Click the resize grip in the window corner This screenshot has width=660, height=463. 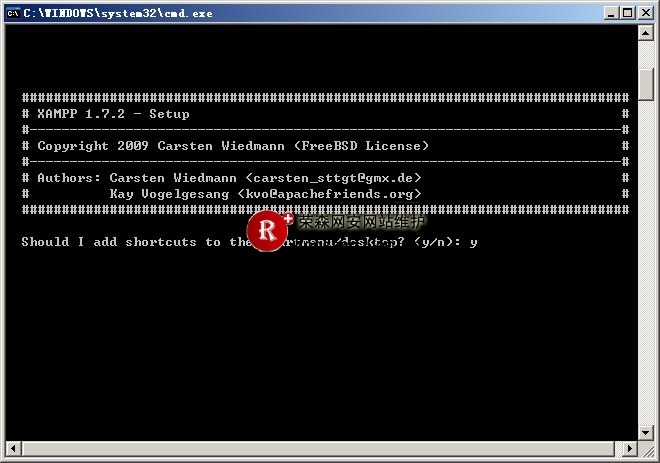(x=647, y=449)
